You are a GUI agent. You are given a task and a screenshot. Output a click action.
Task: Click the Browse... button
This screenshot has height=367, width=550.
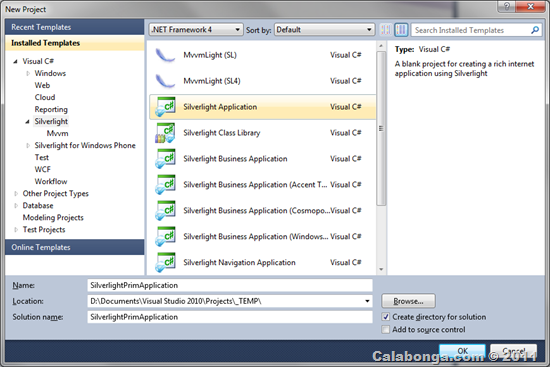click(408, 301)
